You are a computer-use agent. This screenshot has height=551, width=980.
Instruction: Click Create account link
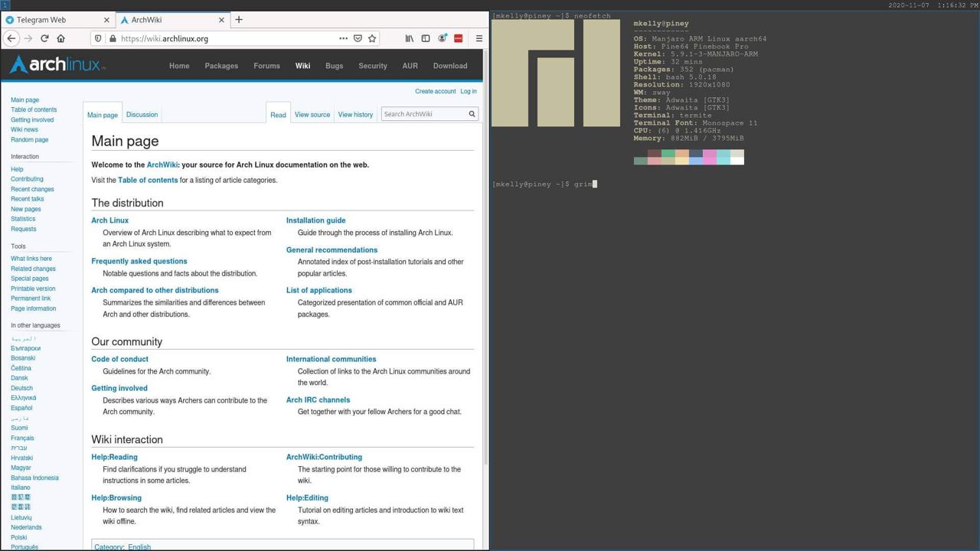(x=435, y=91)
